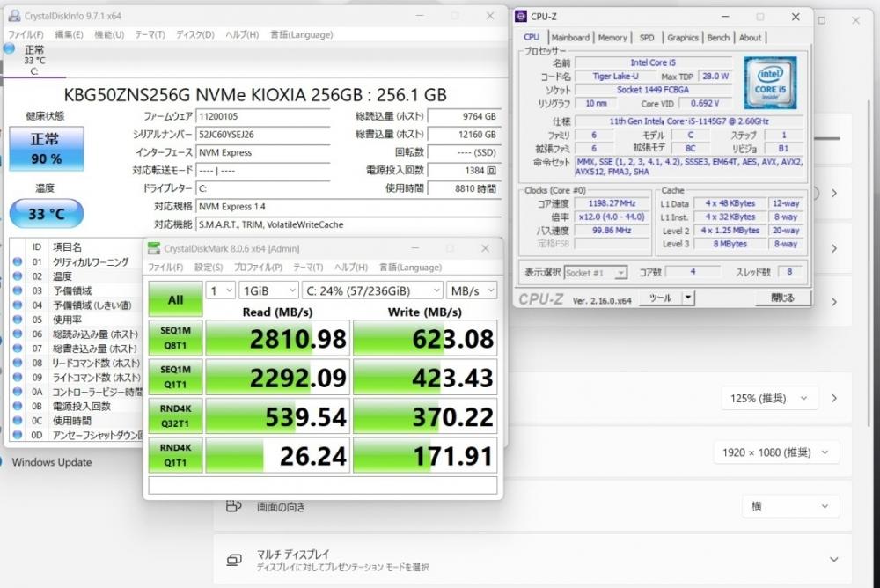The image size is (880, 588).
Task: Open プロファイル(P) menu in CrystalDiskMark
Action: [x=258, y=268]
